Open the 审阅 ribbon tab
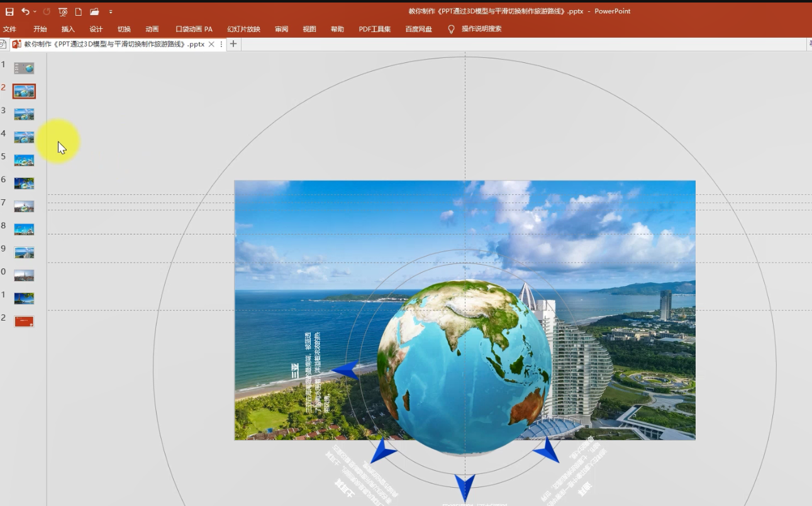This screenshot has width=812, height=506. coord(281,29)
